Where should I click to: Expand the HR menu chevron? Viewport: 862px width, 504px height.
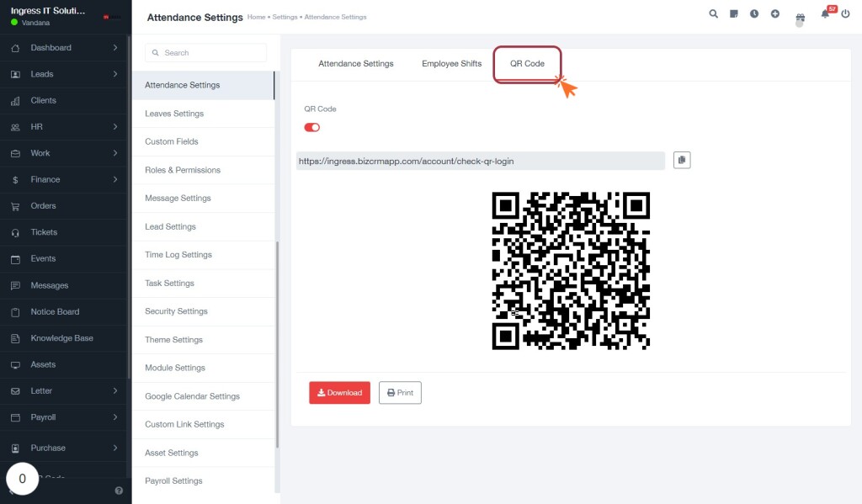pos(114,126)
